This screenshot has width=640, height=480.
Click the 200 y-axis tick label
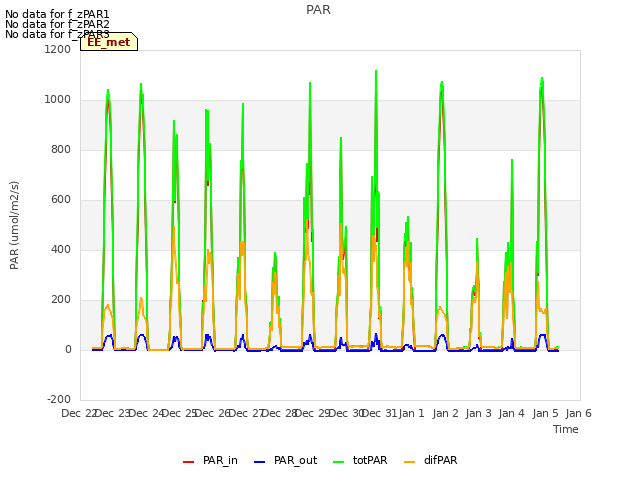(61, 300)
